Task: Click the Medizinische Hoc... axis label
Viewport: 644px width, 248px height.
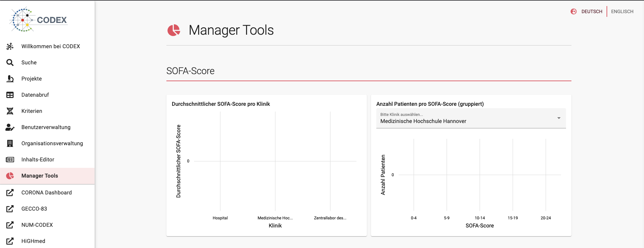Action: pos(275,218)
